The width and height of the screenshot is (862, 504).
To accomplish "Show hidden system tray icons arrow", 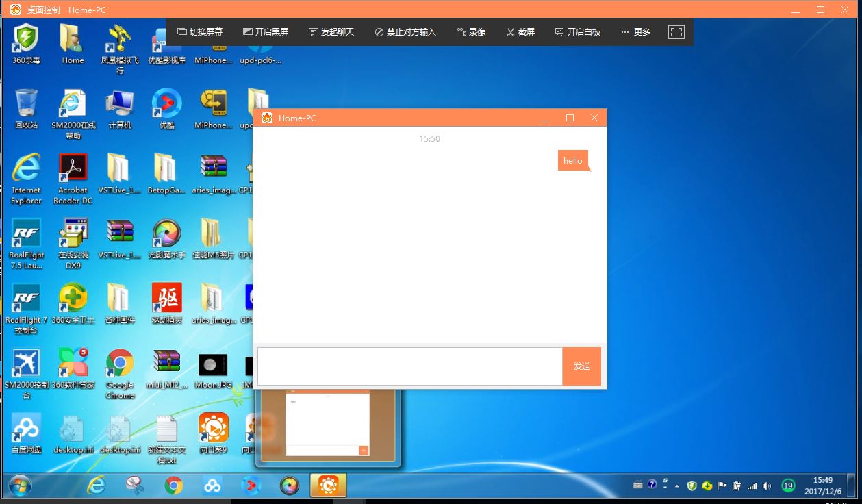I will click(677, 486).
